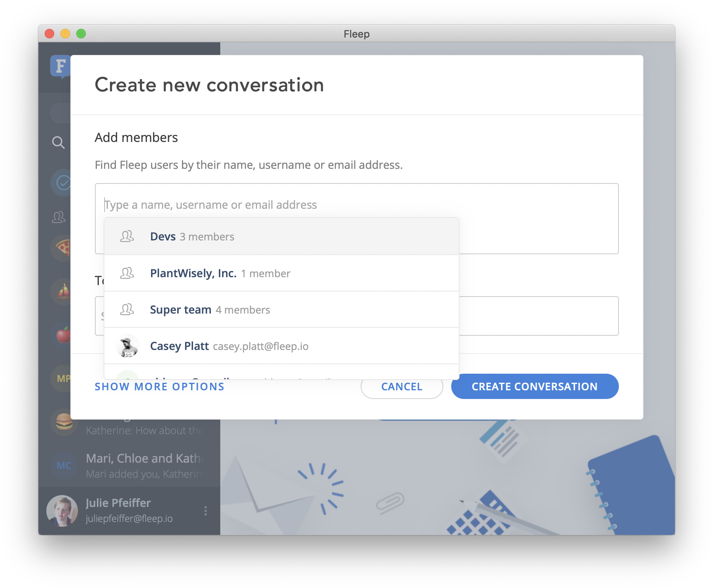Click 'Katherine: How about the' message preview

click(144, 431)
